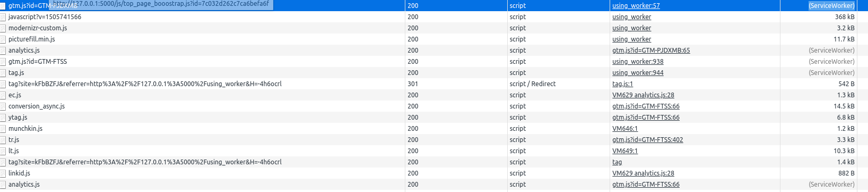Viewport: 868px width, 192px height.
Task: Click the 14.5 kB size value
Action: [844, 106]
